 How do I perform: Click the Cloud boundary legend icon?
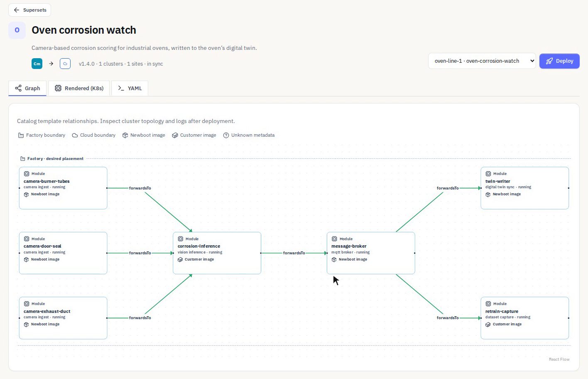click(x=75, y=135)
